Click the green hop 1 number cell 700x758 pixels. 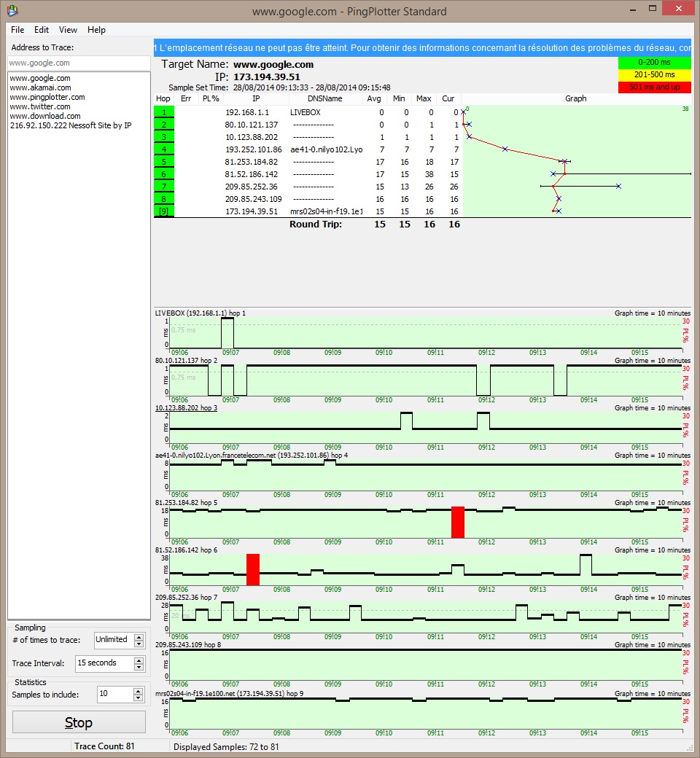tap(164, 112)
